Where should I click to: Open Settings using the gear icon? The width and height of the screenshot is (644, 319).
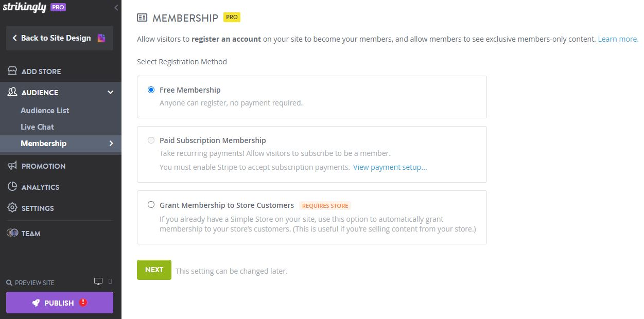click(x=12, y=208)
